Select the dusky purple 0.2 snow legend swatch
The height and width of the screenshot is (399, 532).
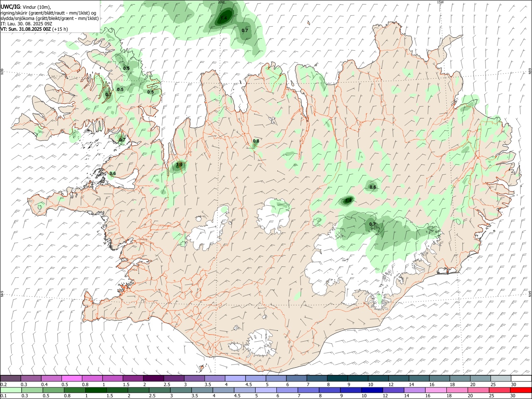10,379
